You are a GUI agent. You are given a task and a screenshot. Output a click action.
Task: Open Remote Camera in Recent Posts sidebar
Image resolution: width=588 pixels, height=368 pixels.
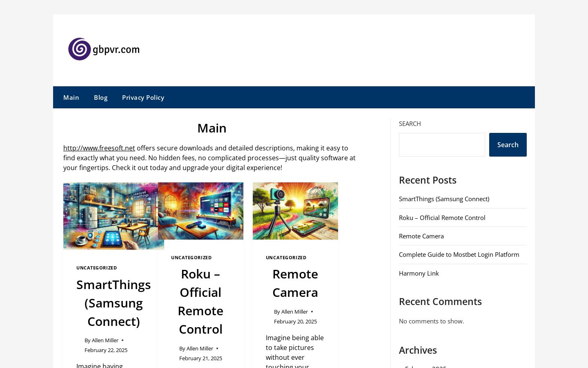pos(421,236)
